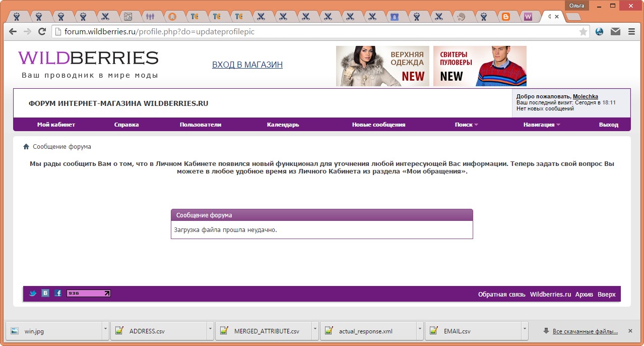The height and width of the screenshot is (346, 644).
Task: Open Календарь in the forum menu
Action: point(283,125)
